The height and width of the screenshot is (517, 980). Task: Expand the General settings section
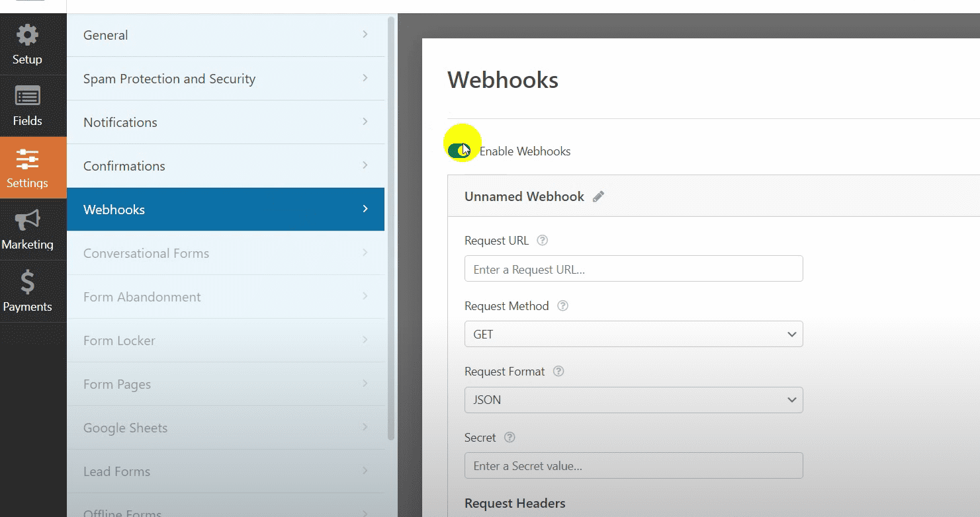225,35
